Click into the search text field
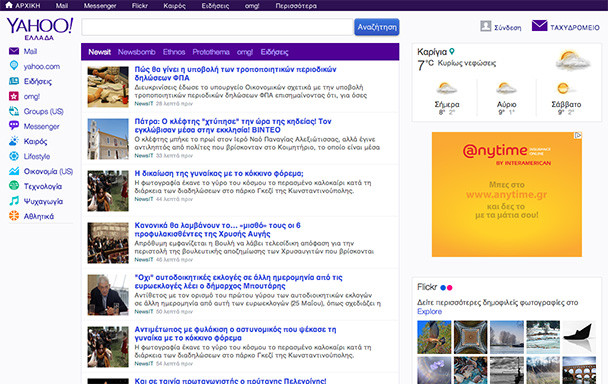Screen dimensions: 608x384 (x=217, y=27)
